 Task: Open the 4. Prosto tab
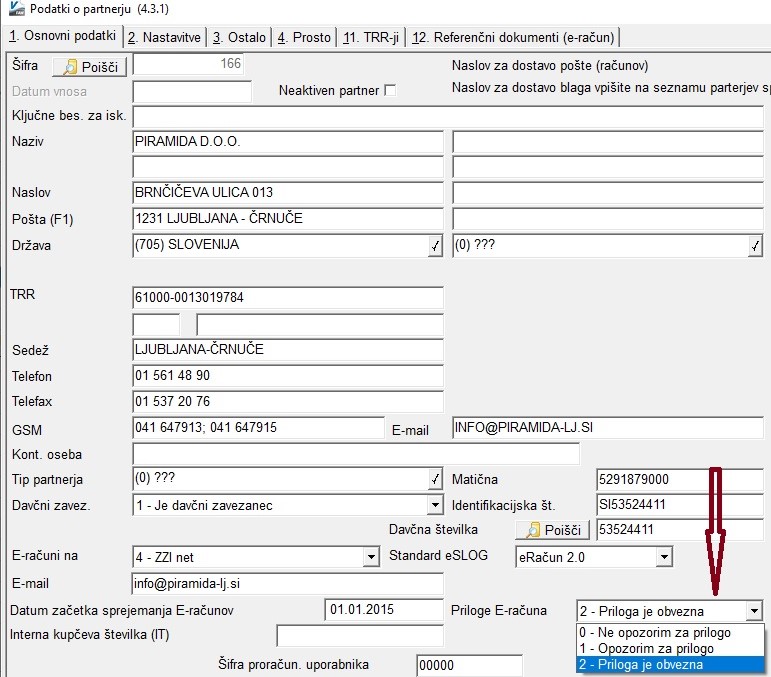[304, 37]
